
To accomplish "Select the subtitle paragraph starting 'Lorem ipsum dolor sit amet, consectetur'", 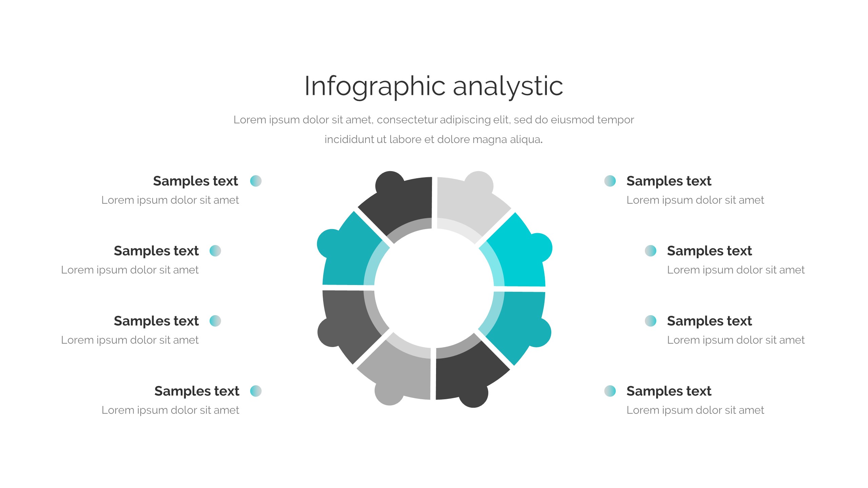I will pyautogui.click(x=434, y=129).
